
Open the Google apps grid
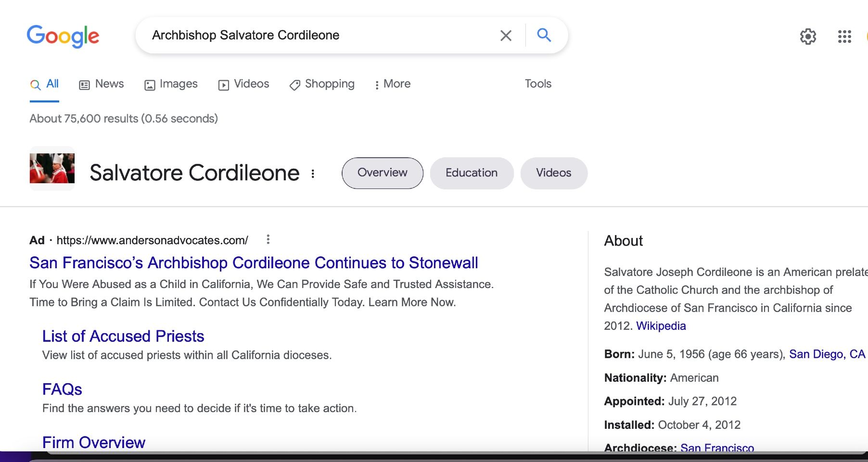click(844, 37)
